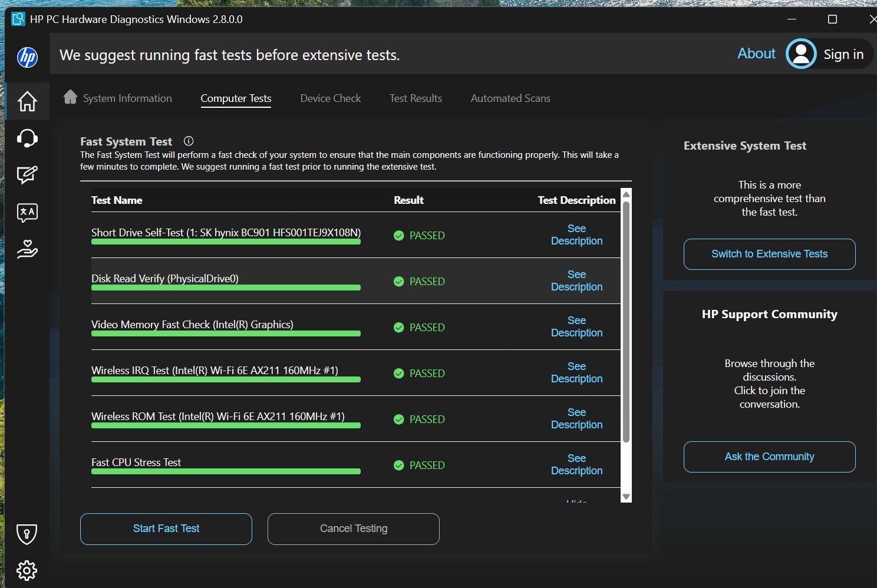877x588 pixels.
Task: Click the green check for Video Memory Fast Check
Action: [x=399, y=328]
